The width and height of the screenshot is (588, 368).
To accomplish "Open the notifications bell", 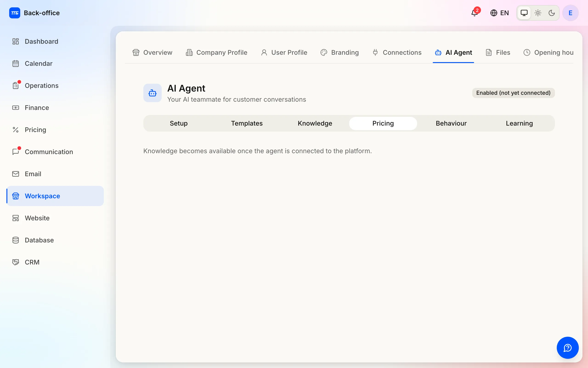I will [x=475, y=13].
